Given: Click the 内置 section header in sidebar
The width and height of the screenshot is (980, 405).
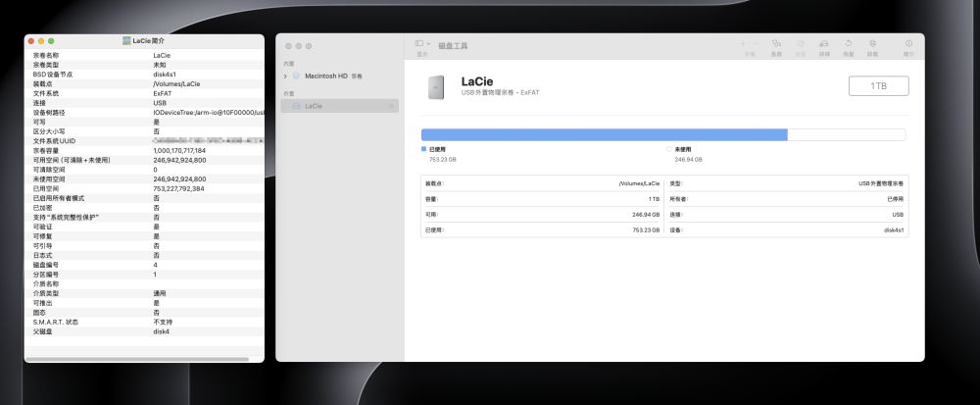Looking at the screenshot, I should point(288,64).
